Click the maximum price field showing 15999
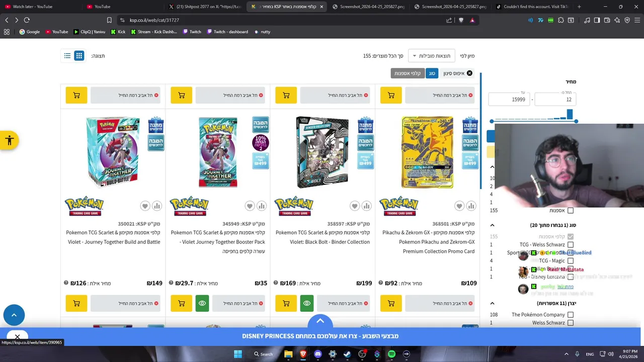 pos(509,100)
